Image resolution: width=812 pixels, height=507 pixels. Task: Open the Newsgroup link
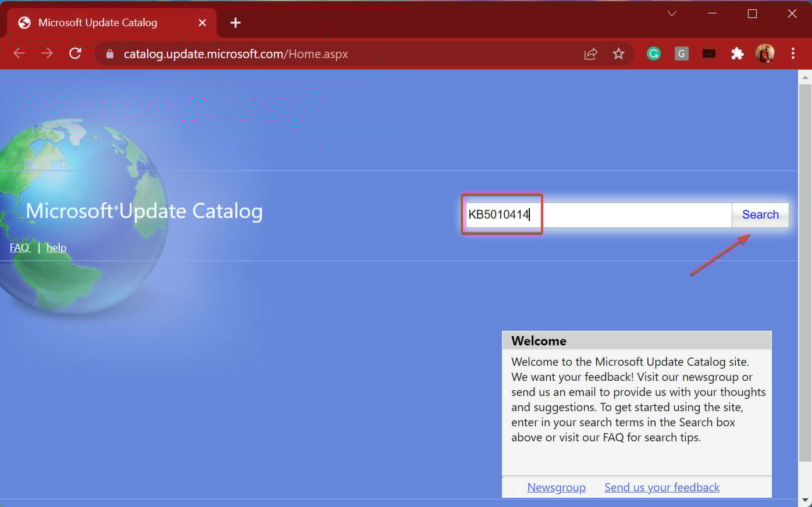pyautogui.click(x=556, y=487)
